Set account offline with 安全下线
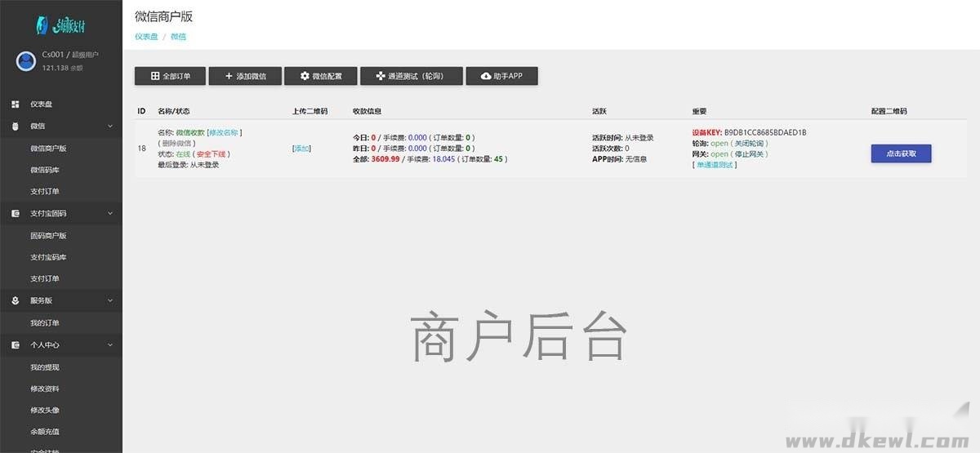 click(213, 153)
